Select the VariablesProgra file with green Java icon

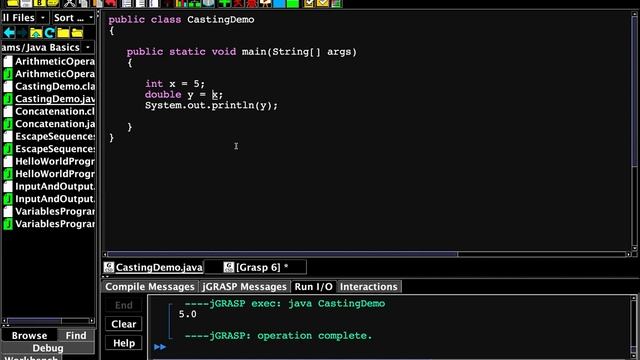49,224
